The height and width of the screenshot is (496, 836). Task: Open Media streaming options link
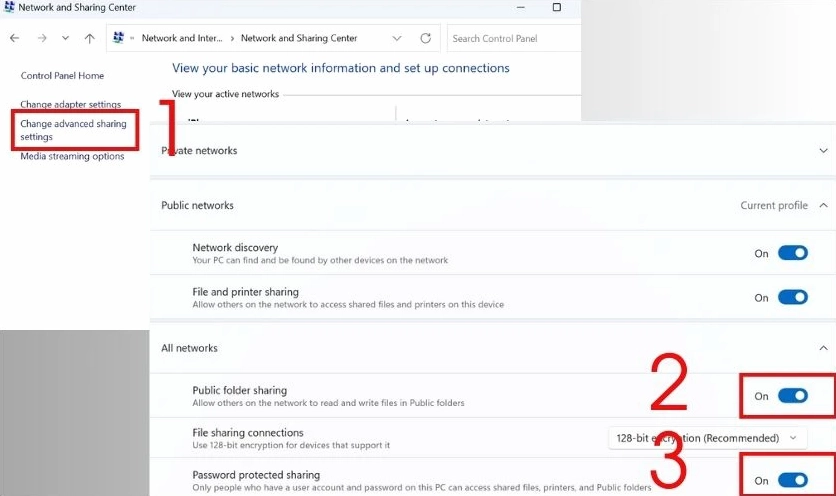pyautogui.click(x=72, y=156)
